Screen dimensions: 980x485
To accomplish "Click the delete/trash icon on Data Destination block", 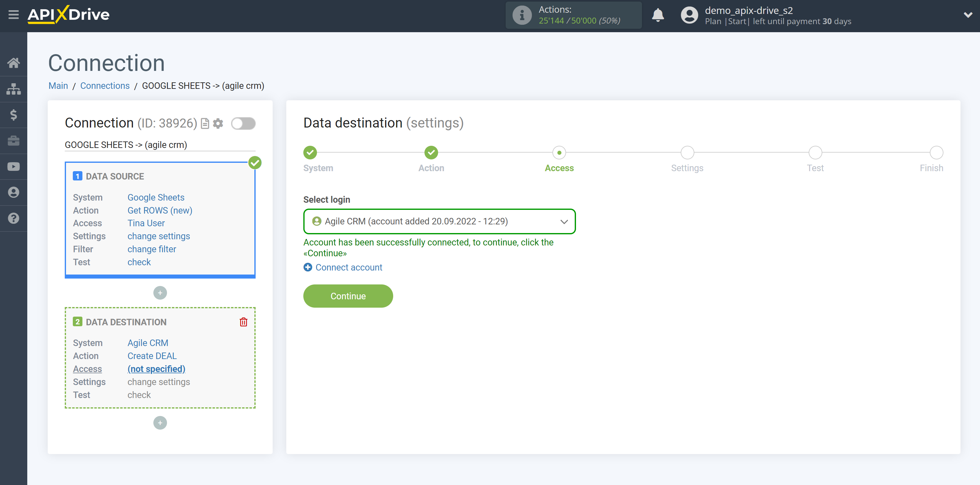I will click(243, 322).
